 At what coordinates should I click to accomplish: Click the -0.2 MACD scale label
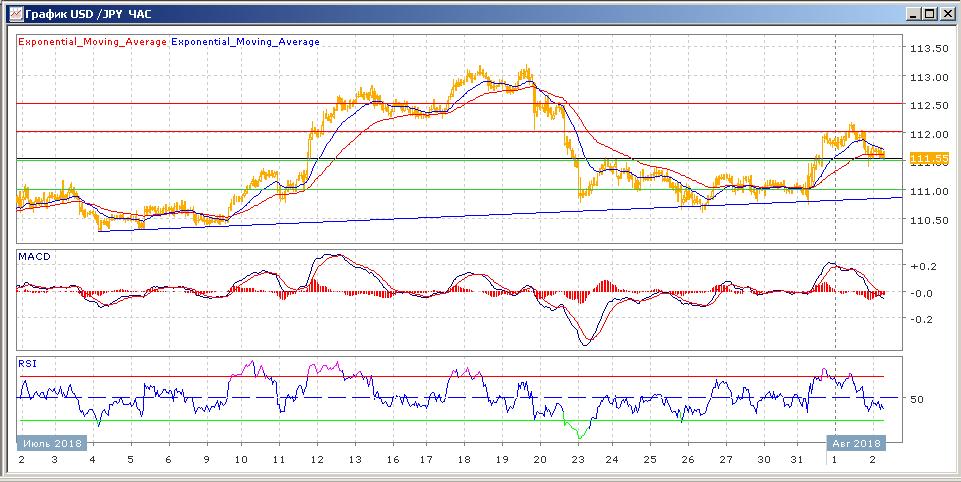click(x=922, y=319)
